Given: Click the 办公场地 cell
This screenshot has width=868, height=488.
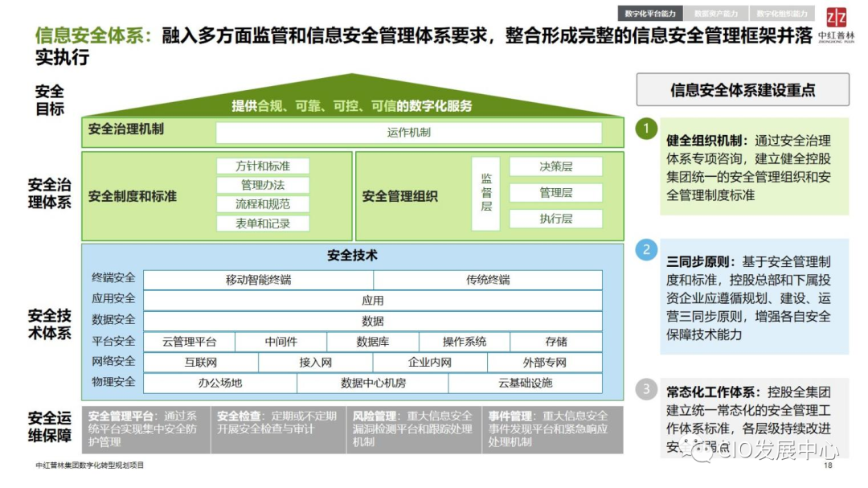Looking at the screenshot, I should tap(220, 383).
